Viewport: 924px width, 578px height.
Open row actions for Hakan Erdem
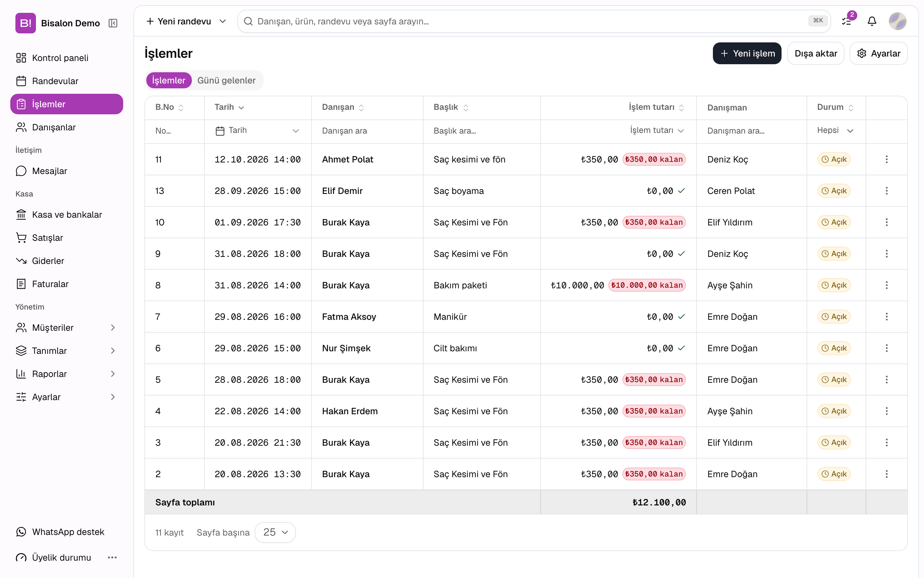(x=886, y=411)
